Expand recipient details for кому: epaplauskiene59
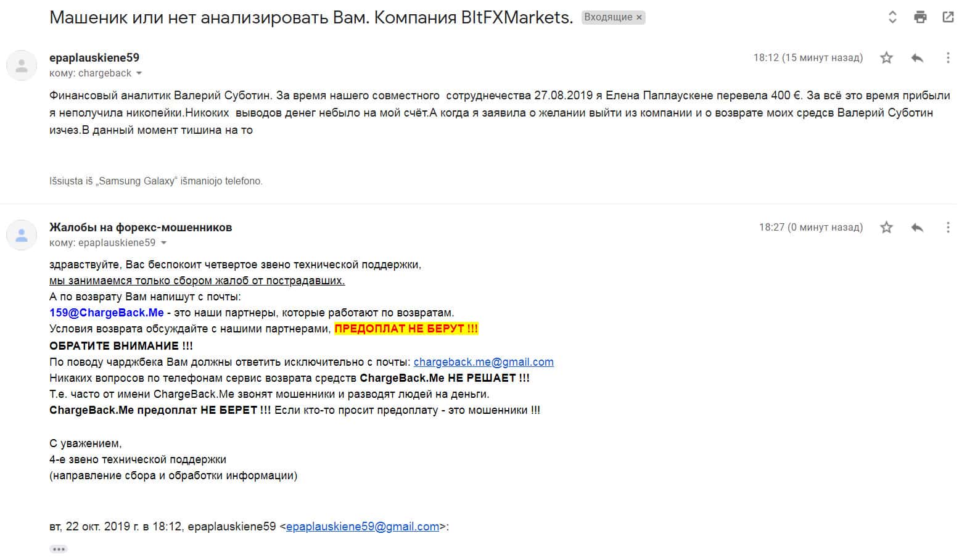 coord(163,243)
